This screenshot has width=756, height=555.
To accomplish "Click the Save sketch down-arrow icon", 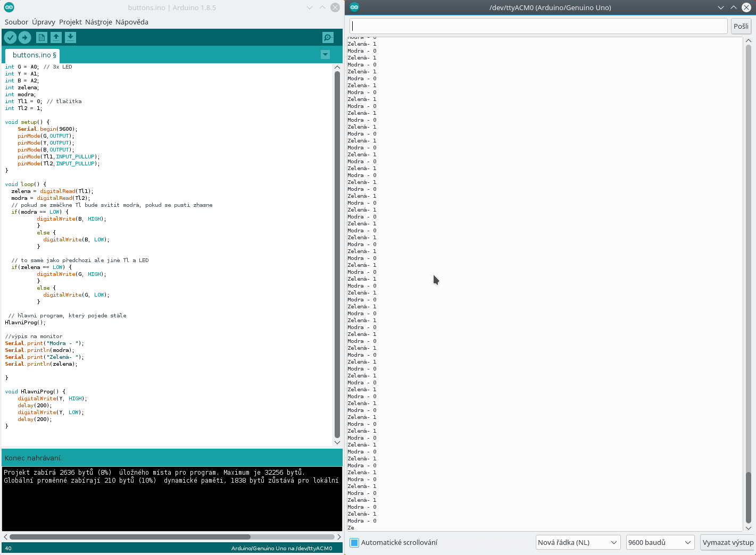I will click(x=70, y=37).
